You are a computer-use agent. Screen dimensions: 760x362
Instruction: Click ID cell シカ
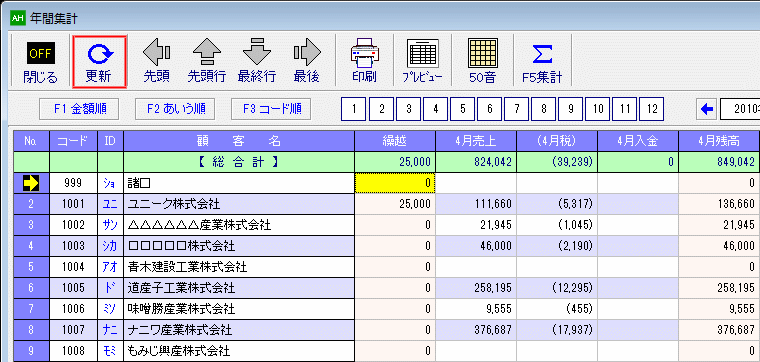tap(110, 246)
